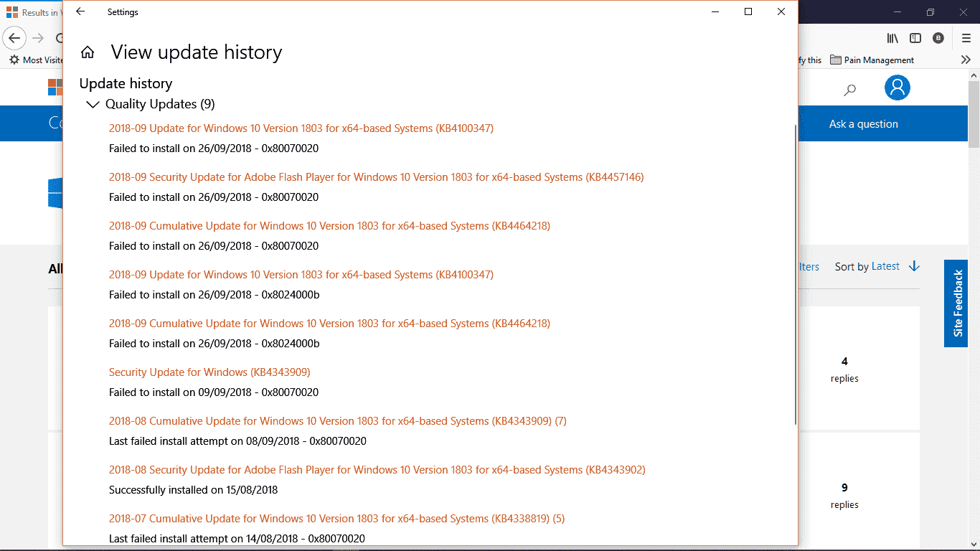The height and width of the screenshot is (551, 980).
Task: Toggle sort direction down-arrow icon
Action: tap(914, 266)
